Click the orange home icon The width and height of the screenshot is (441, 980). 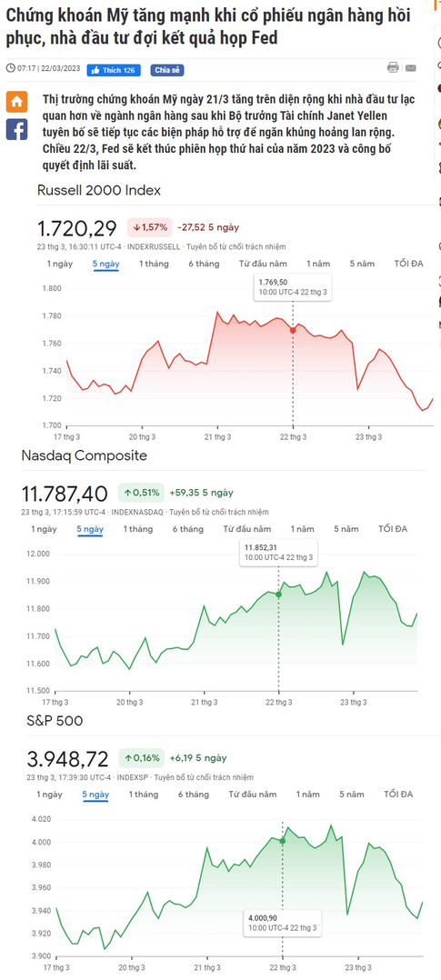click(17, 102)
